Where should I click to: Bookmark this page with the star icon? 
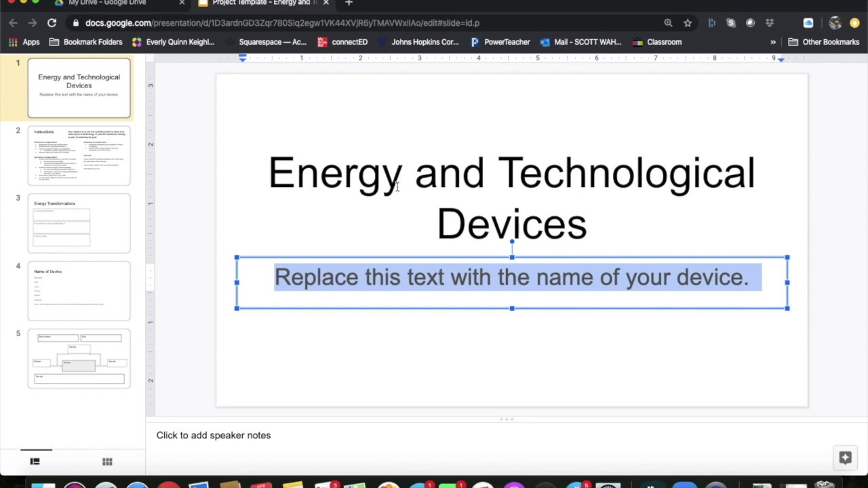(688, 23)
